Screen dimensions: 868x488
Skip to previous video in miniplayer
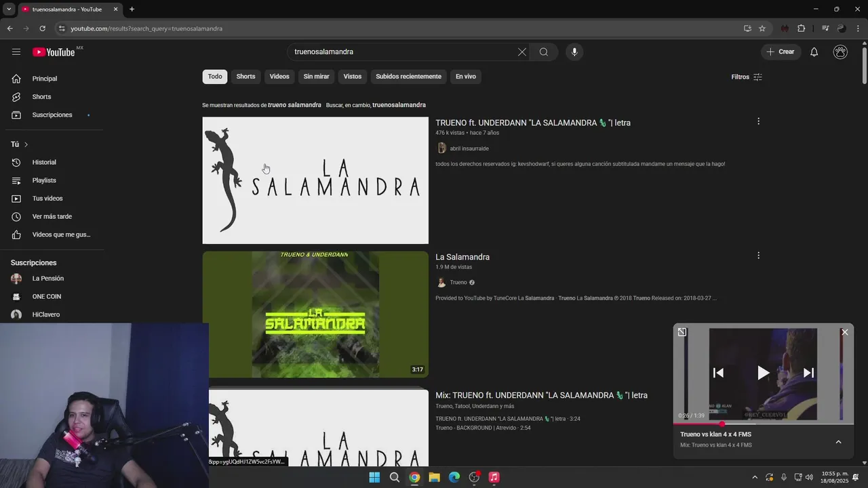tap(718, 373)
